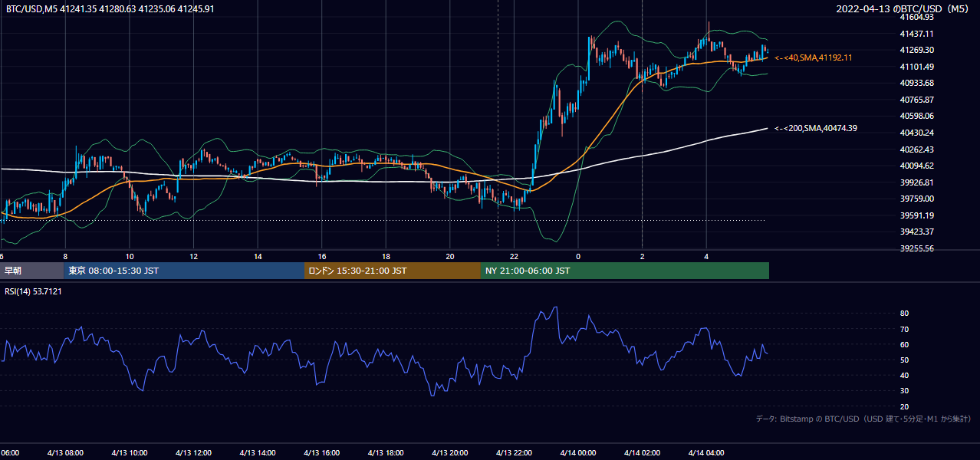The height and width of the screenshot is (460, 980).
Task: Click the 4/13 22:00 date axis label
Action: click(x=514, y=452)
